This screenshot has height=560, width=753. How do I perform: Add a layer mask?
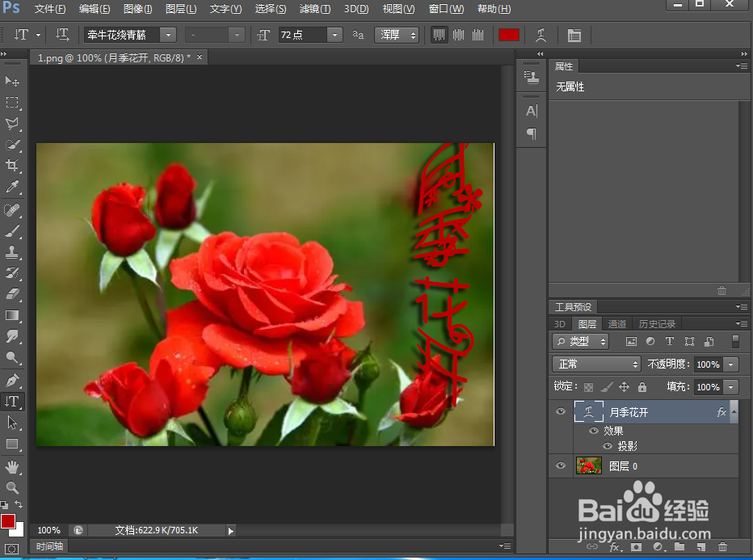point(636,546)
